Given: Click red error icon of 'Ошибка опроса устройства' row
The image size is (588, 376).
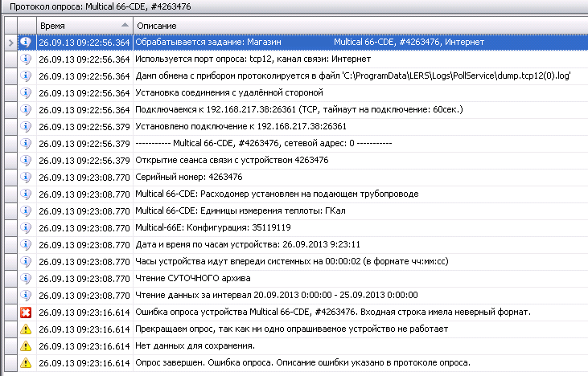Looking at the screenshot, I should coord(26,312).
